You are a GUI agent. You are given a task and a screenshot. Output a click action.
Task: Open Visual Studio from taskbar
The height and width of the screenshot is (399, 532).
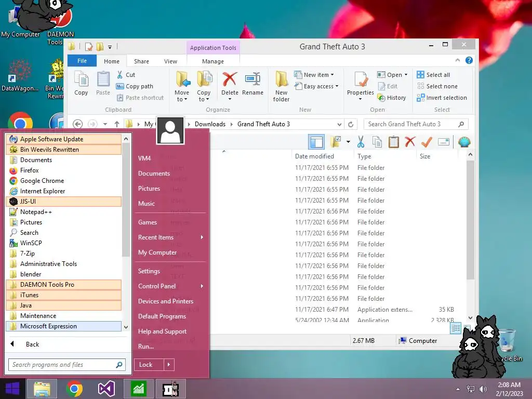(x=106, y=389)
